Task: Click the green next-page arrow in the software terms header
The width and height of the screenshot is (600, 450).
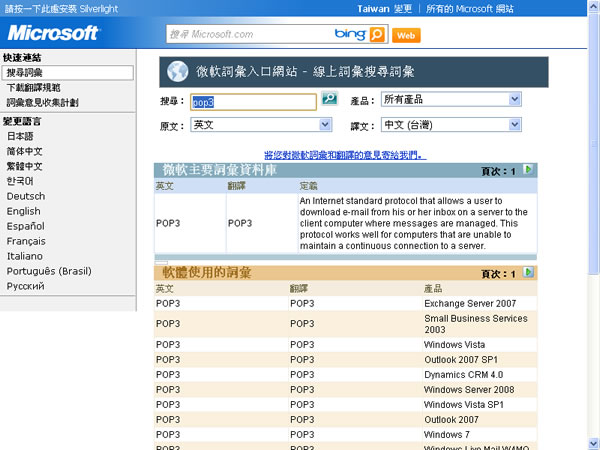Action: pyautogui.click(x=529, y=272)
